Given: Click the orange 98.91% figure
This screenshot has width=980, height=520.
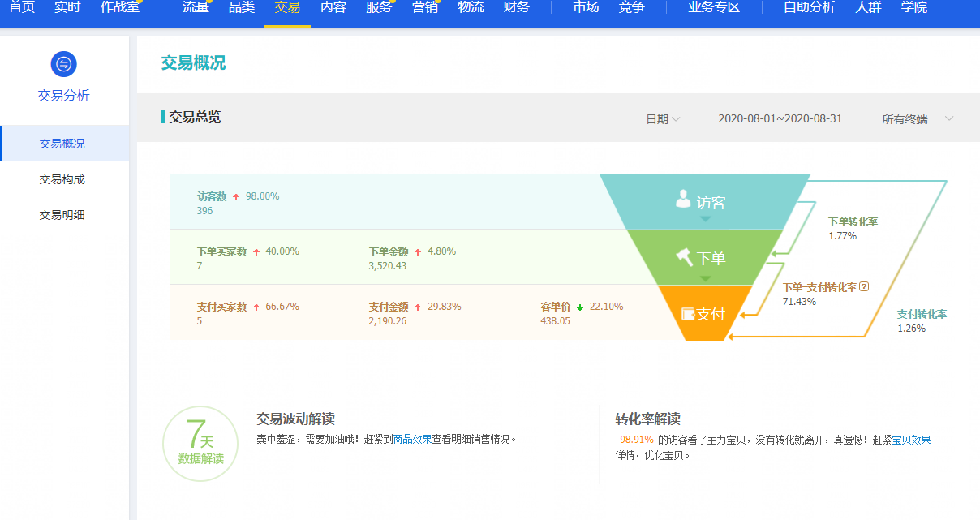Looking at the screenshot, I should pos(637,440).
